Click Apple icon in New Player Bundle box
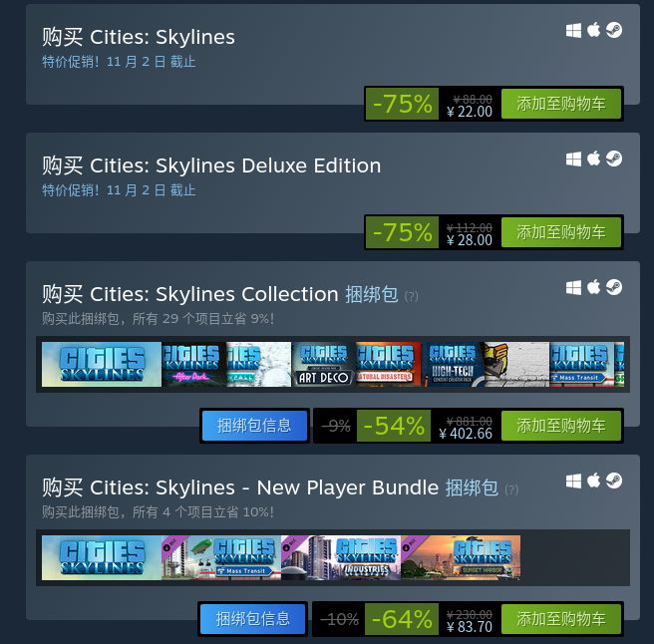 click(593, 481)
